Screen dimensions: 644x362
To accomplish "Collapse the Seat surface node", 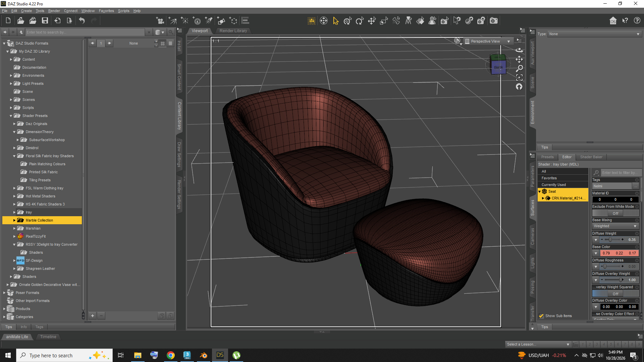I will (x=540, y=191).
